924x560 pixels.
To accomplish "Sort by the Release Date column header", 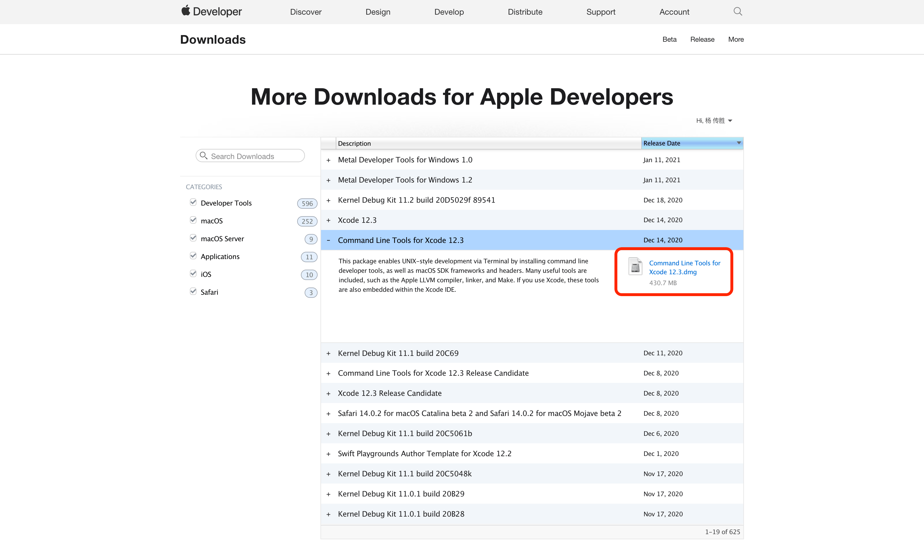I will click(692, 143).
